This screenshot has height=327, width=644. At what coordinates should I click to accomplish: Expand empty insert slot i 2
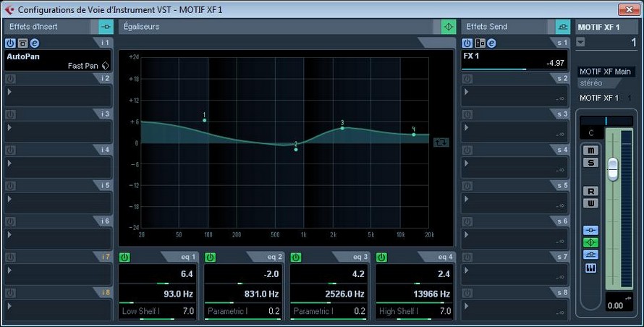[9, 92]
